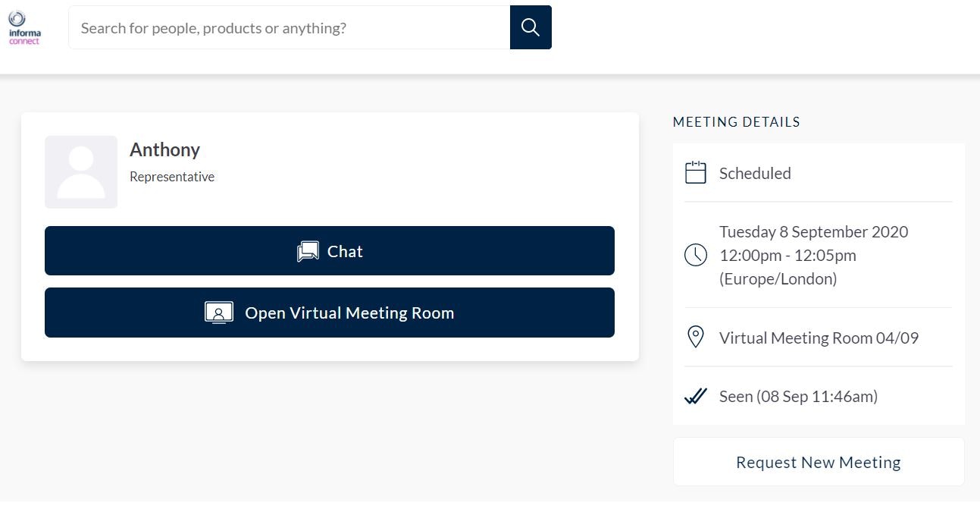Click Virtual Meeting Room 04/09 location text
The width and height of the screenshot is (980, 509).
819,338
